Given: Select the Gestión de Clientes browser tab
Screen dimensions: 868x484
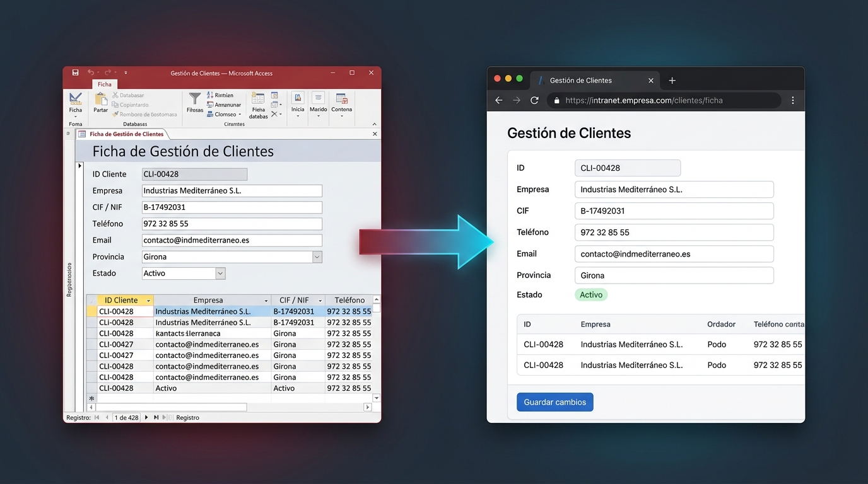Looking at the screenshot, I should [594, 81].
